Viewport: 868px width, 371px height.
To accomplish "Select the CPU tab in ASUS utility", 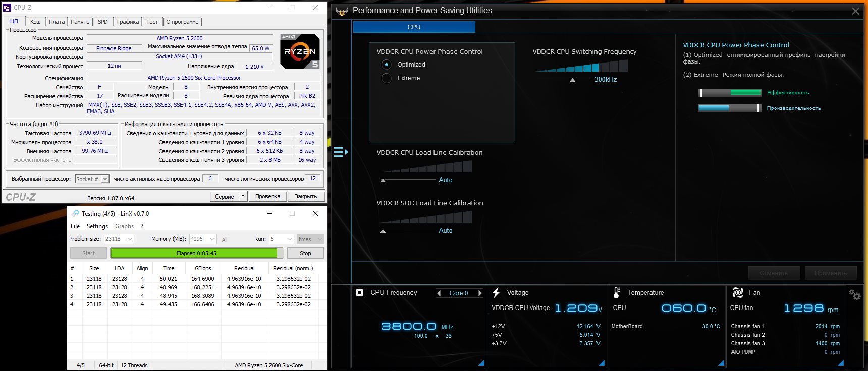I will pyautogui.click(x=414, y=27).
